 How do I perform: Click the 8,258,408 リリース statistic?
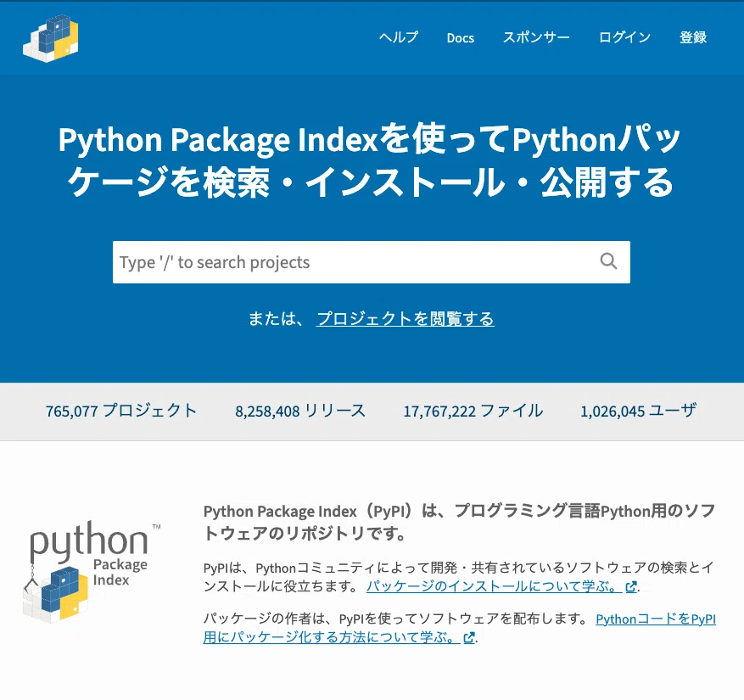tap(300, 411)
